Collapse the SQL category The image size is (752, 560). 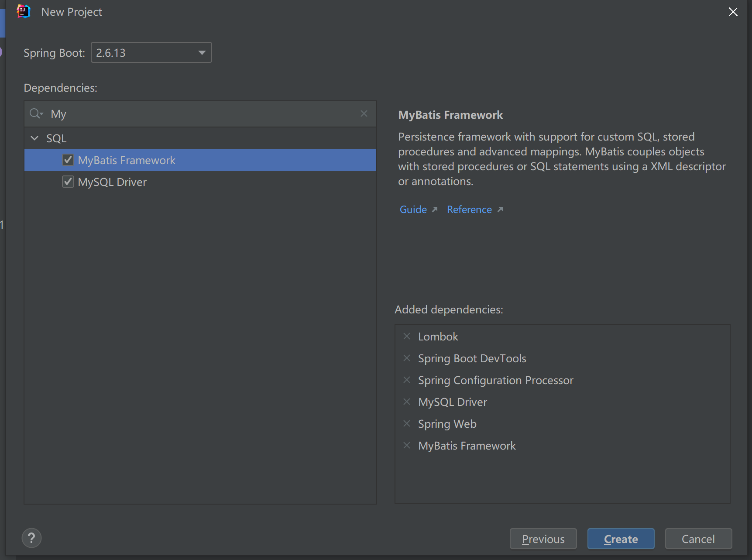pos(34,138)
